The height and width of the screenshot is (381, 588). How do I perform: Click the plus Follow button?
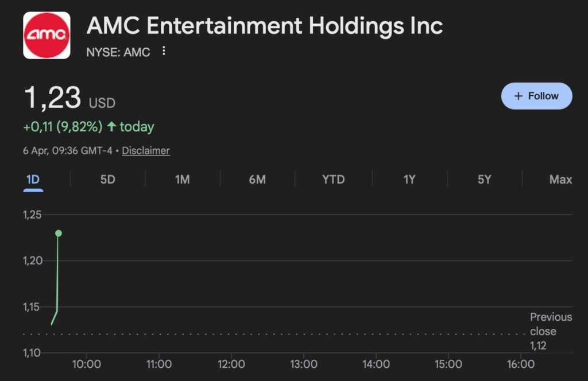click(536, 96)
